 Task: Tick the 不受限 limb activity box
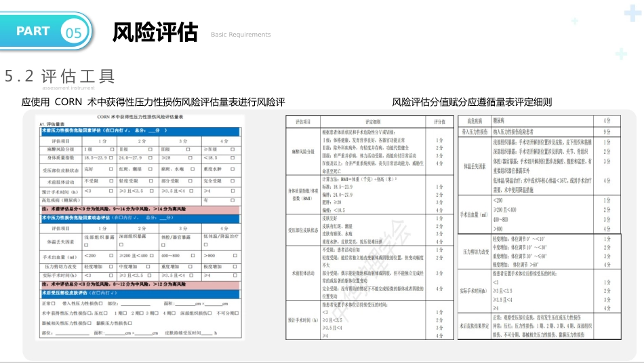point(111,181)
